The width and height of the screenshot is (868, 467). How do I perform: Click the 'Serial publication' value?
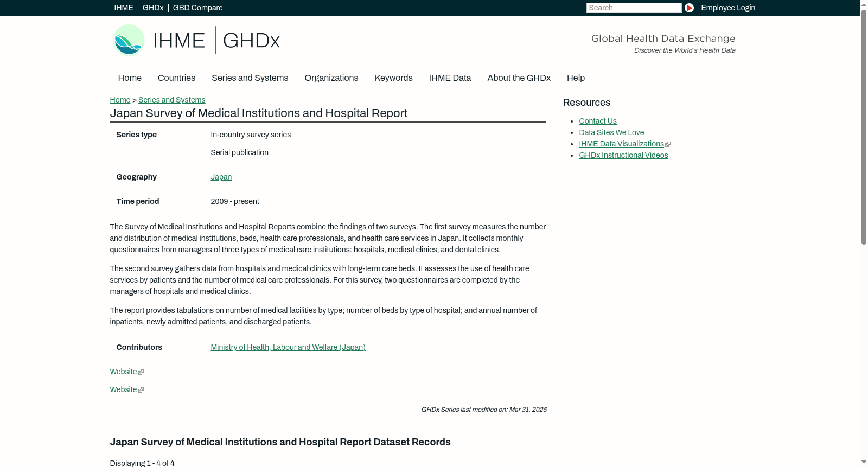tap(240, 152)
